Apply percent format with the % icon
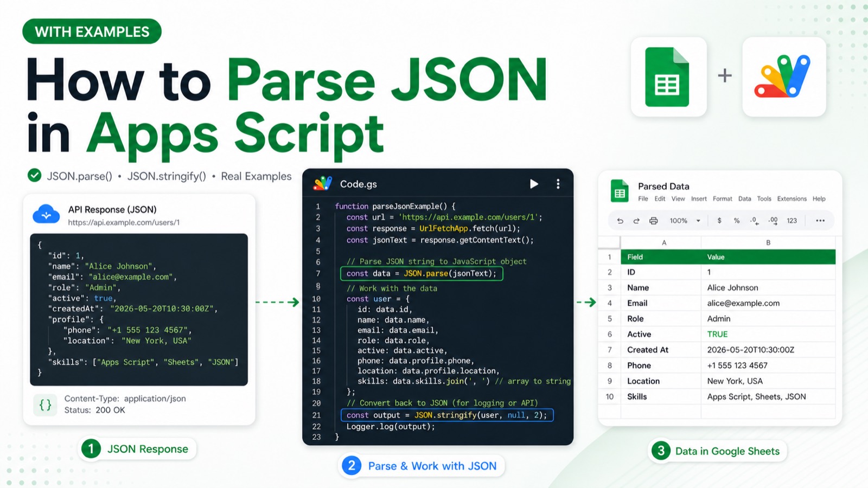868x488 pixels. tap(737, 221)
